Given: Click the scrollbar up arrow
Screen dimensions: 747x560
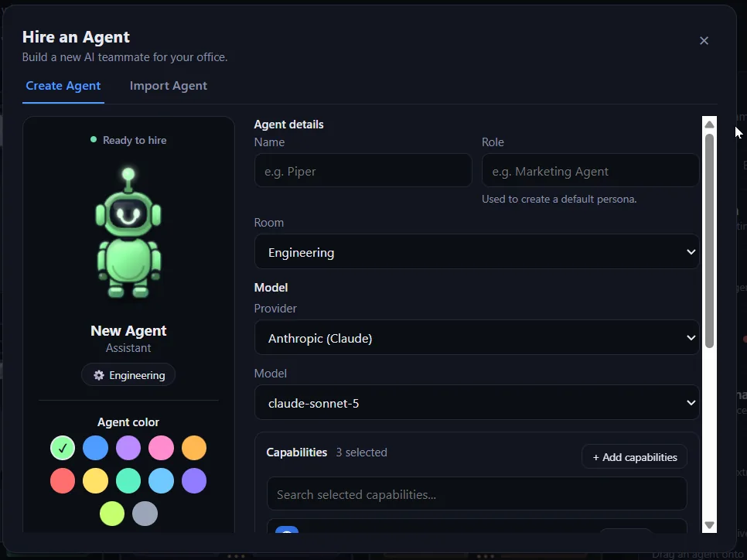Looking at the screenshot, I should click(x=709, y=125).
